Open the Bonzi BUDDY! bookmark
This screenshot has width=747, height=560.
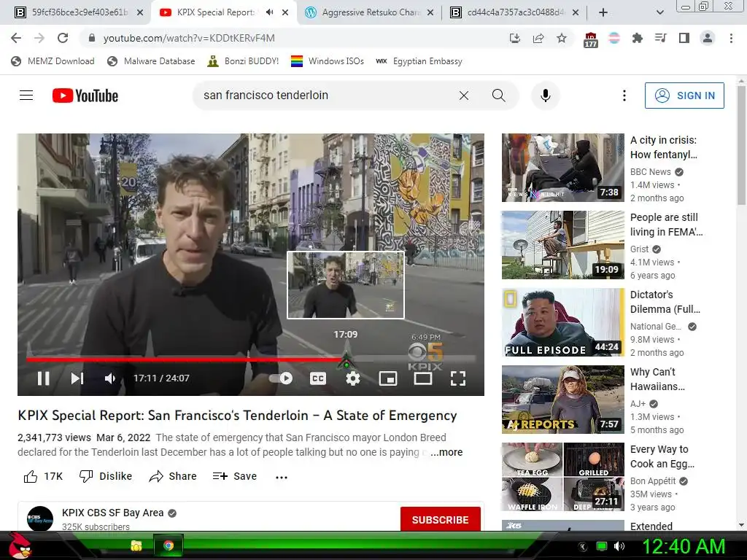pos(243,61)
